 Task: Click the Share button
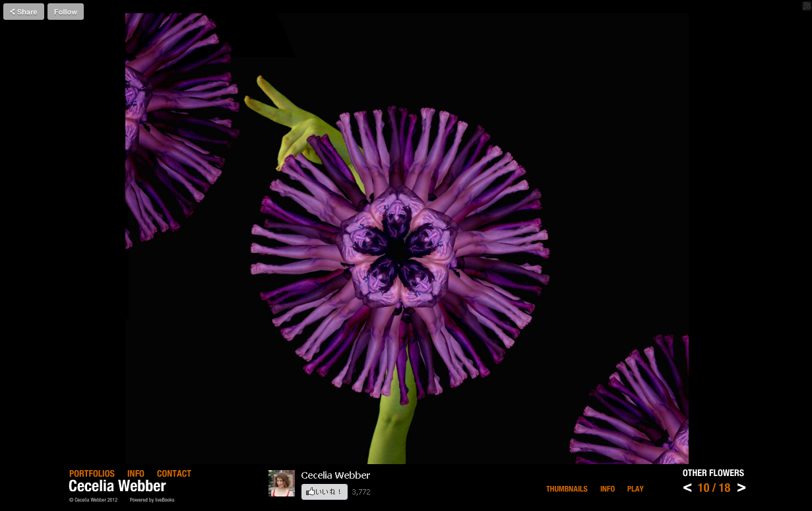click(24, 12)
